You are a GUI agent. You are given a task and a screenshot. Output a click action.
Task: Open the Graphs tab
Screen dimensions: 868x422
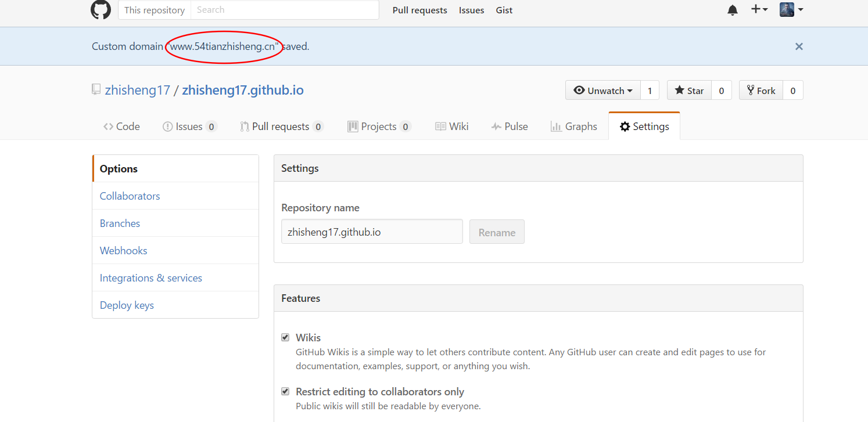point(573,127)
